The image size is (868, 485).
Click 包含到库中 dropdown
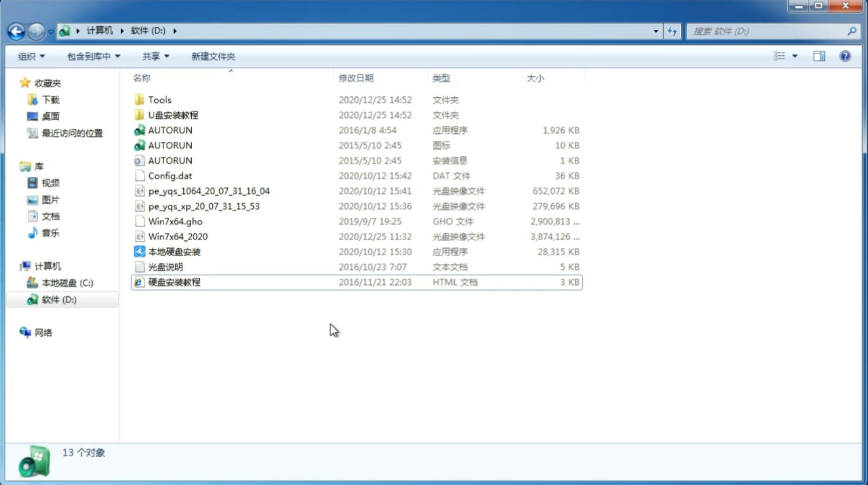click(x=93, y=56)
